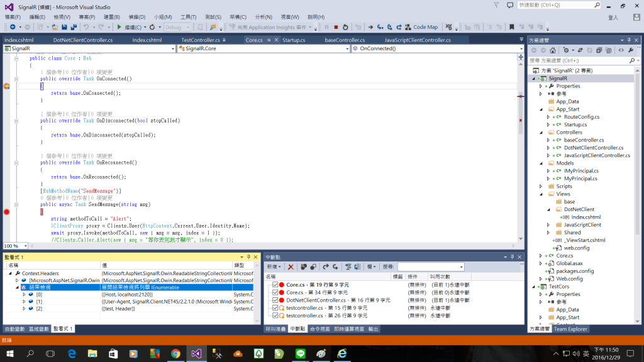Open the 新增 dropdown in breakpoints toolbar
Image resolution: width=644 pixels, height=362 pixels.
coord(274,266)
